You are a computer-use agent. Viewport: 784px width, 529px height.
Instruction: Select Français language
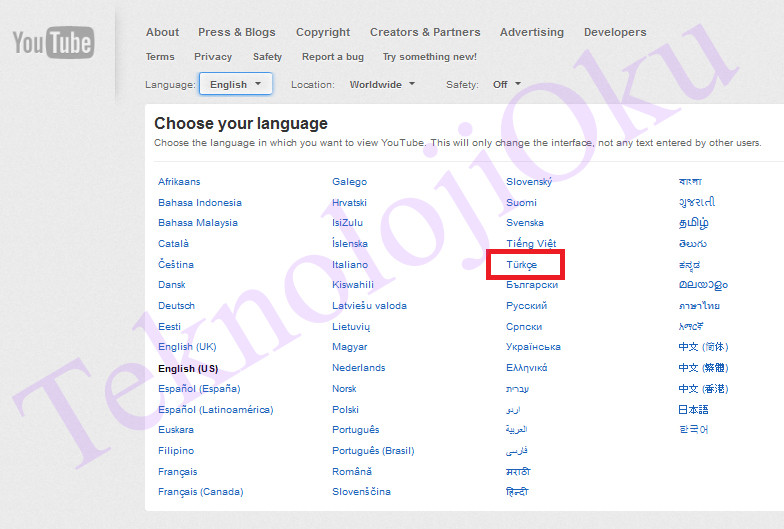(178, 472)
